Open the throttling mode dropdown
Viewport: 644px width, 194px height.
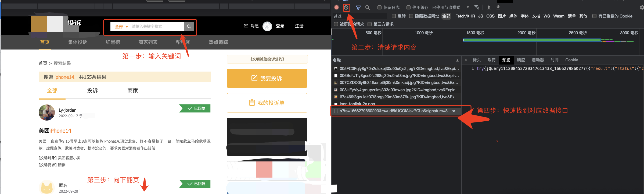point(451,8)
